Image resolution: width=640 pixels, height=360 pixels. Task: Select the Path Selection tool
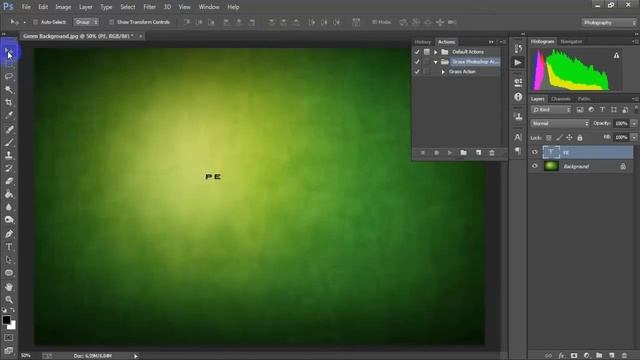(x=9, y=260)
